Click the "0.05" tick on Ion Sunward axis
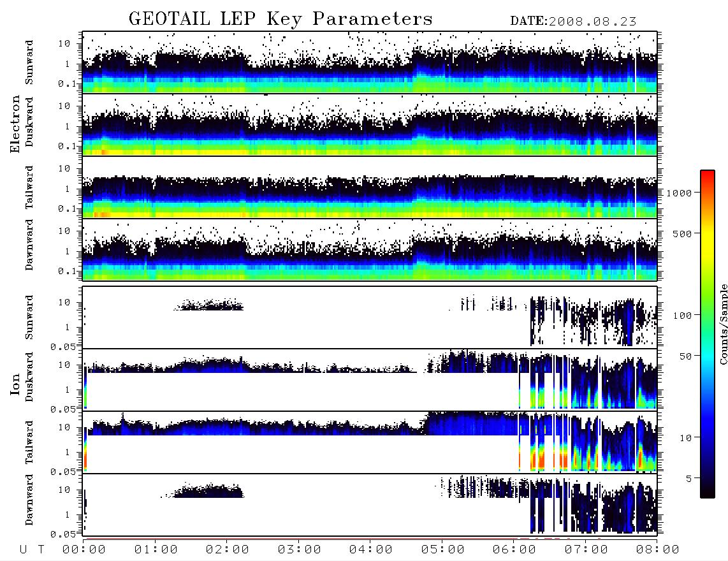The width and height of the screenshot is (728, 561). 63,347
